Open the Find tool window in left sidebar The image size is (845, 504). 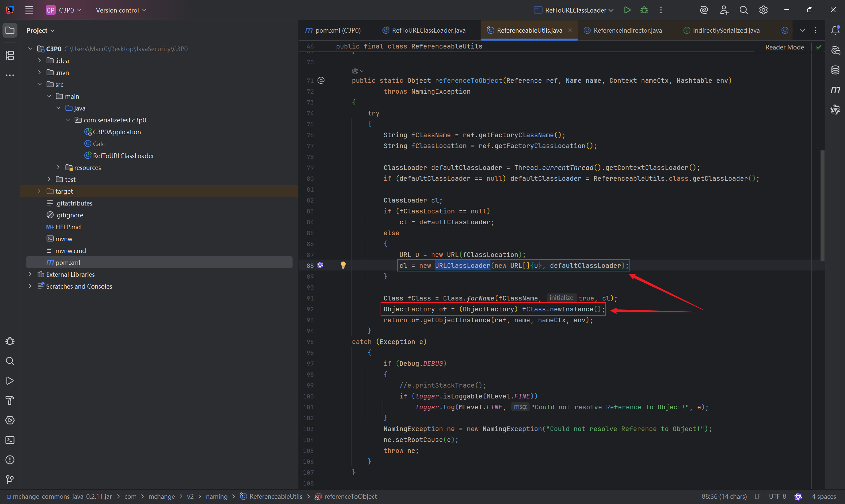point(10,361)
